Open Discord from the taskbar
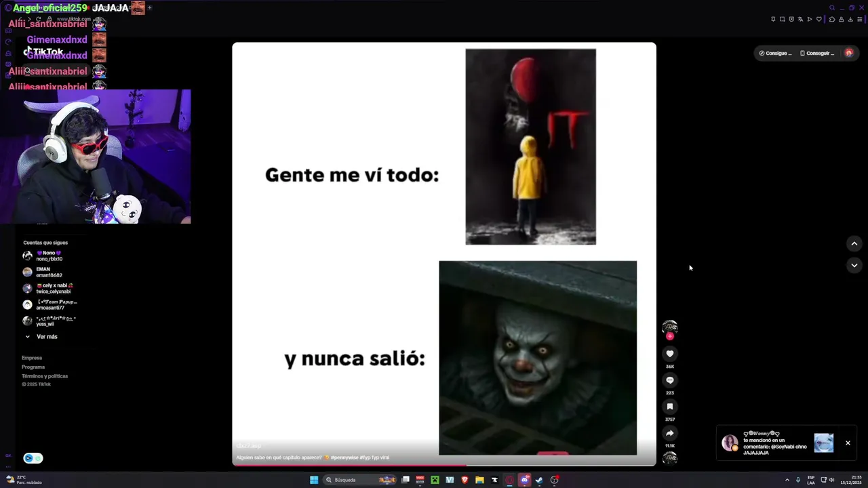868x488 pixels. (x=524, y=480)
